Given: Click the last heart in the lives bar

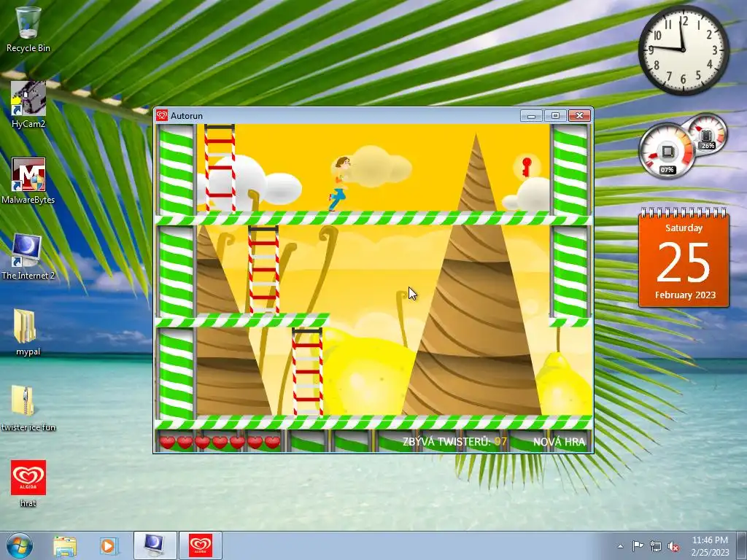Looking at the screenshot, I should tap(273, 443).
